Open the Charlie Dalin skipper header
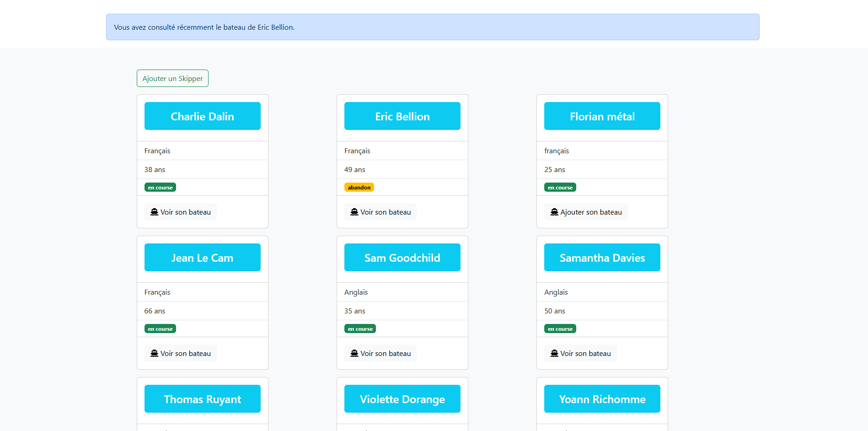 [202, 116]
